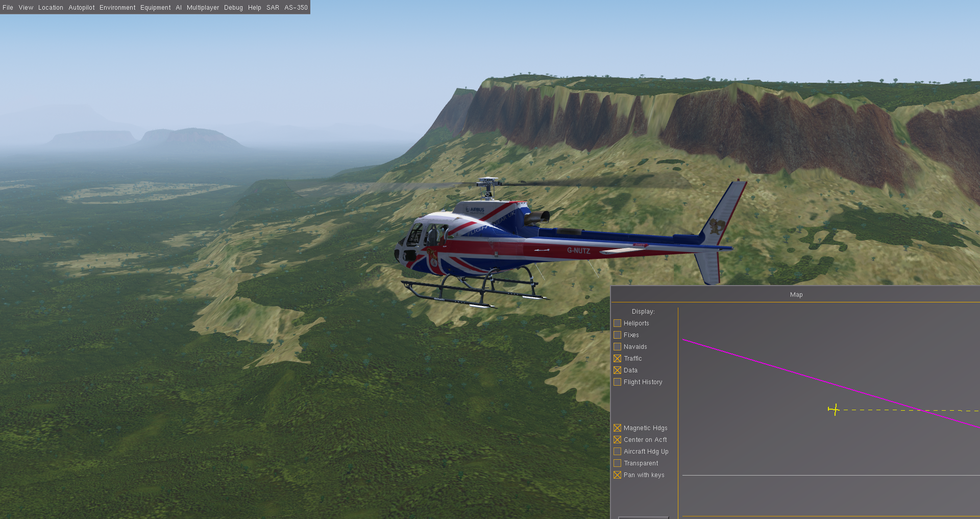Select the AS-350 aircraft menu
The height and width of the screenshot is (519, 980).
296,8
